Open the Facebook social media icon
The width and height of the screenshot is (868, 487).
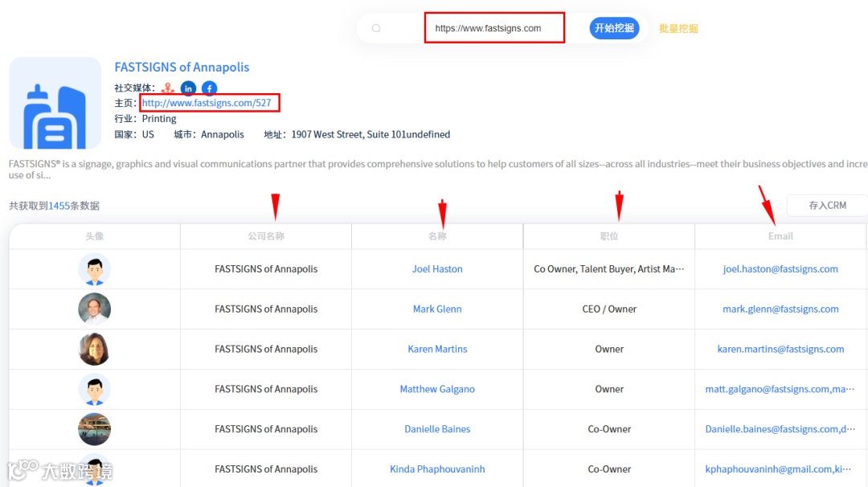coord(209,88)
